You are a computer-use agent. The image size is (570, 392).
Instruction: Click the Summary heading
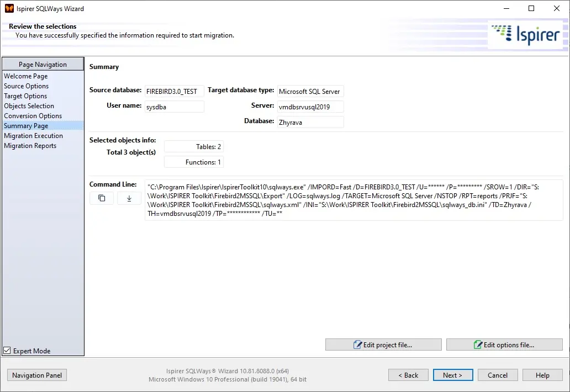coord(104,66)
